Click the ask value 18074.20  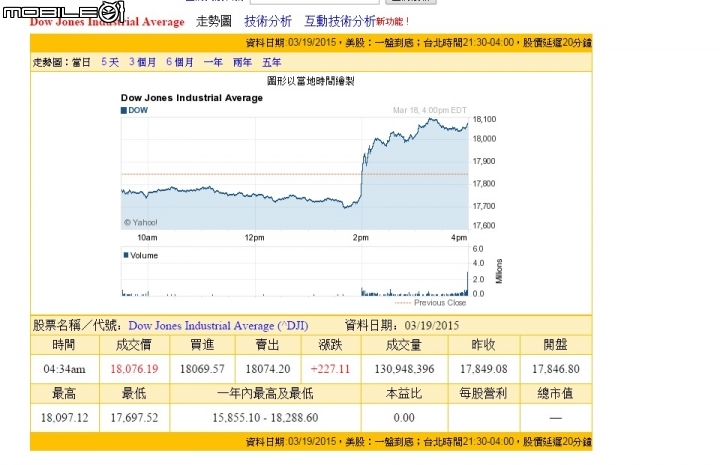click(x=268, y=369)
